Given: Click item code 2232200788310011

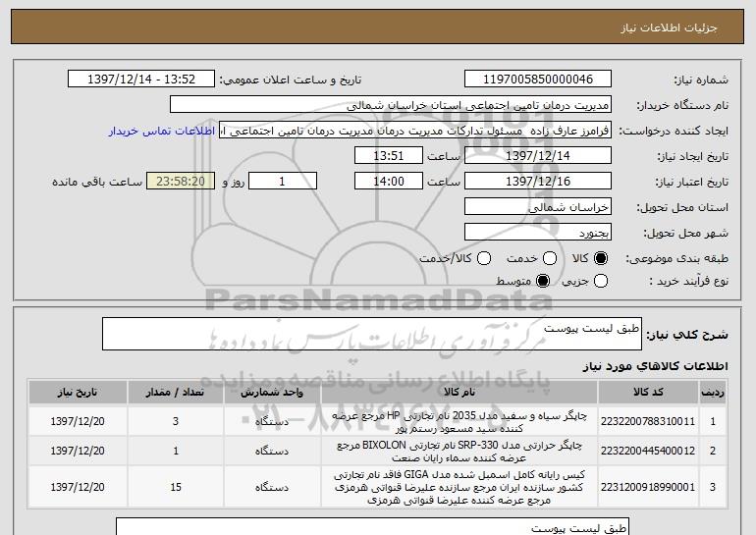Looking at the screenshot, I should point(648,421).
